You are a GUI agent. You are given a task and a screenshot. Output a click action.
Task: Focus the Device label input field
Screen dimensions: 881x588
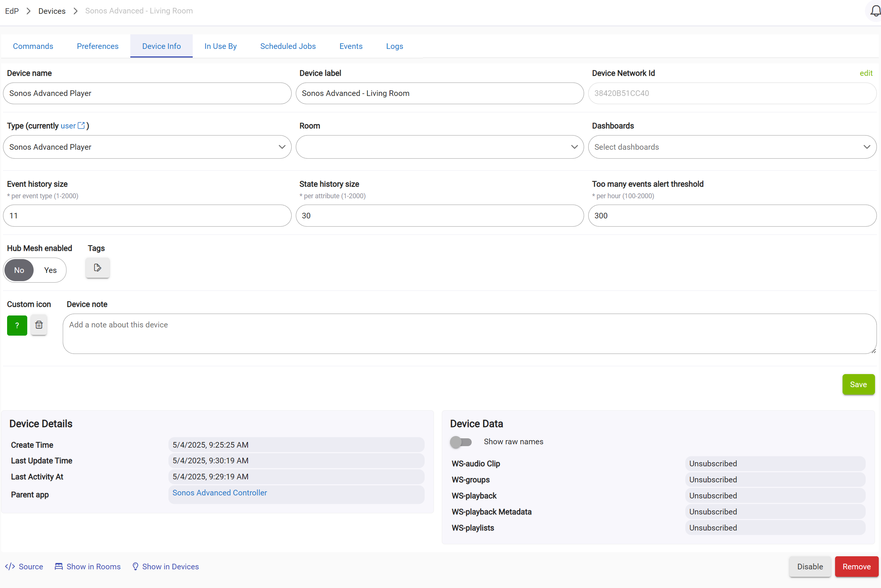click(440, 93)
